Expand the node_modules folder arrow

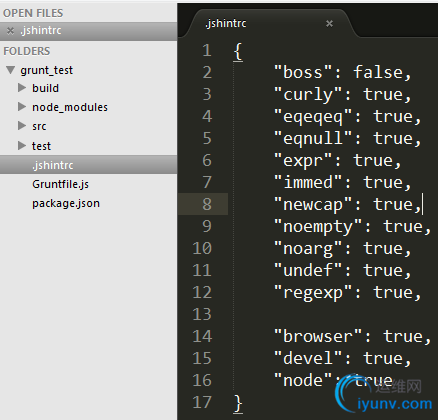[x=22, y=107]
